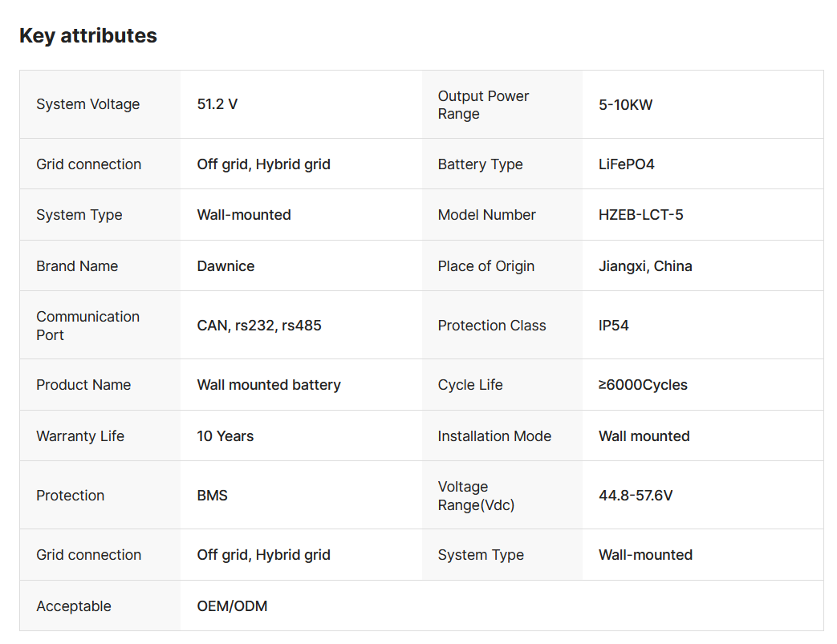The width and height of the screenshot is (837, 644).
Task: Click the 44.8-57.6V voltage range value
Action: (x=636, y=496)
